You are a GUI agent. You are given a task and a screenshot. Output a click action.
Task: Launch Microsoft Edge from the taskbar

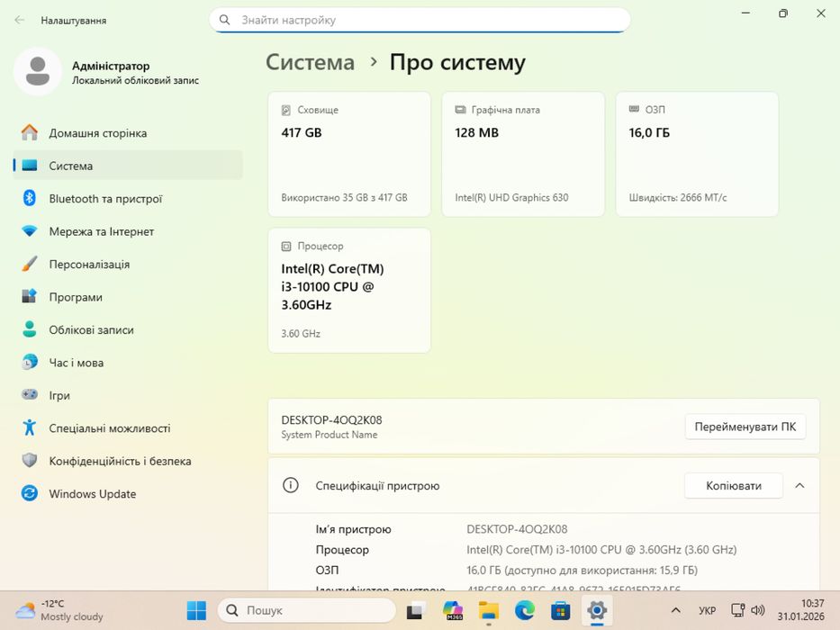[525, 610]
